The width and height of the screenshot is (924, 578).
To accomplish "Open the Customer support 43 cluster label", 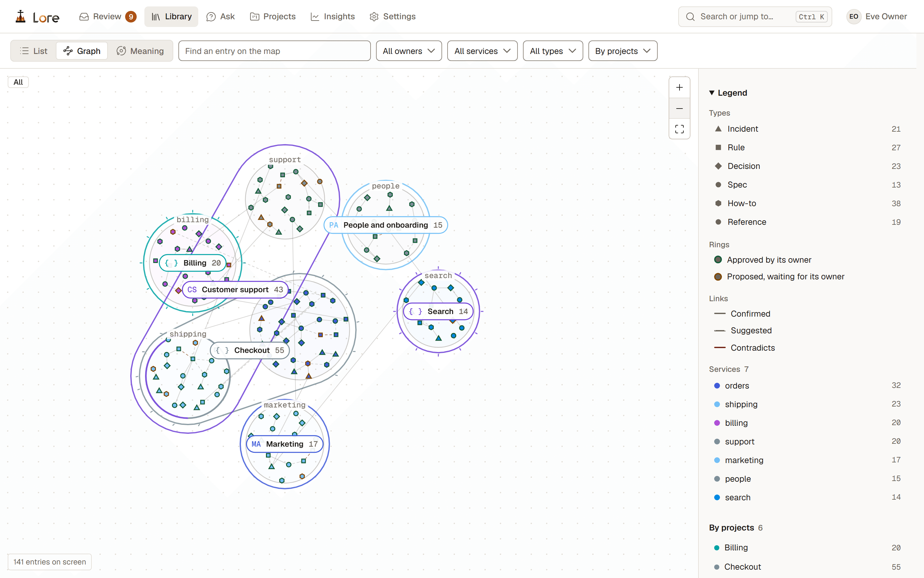I will click(x=235, y=290).
